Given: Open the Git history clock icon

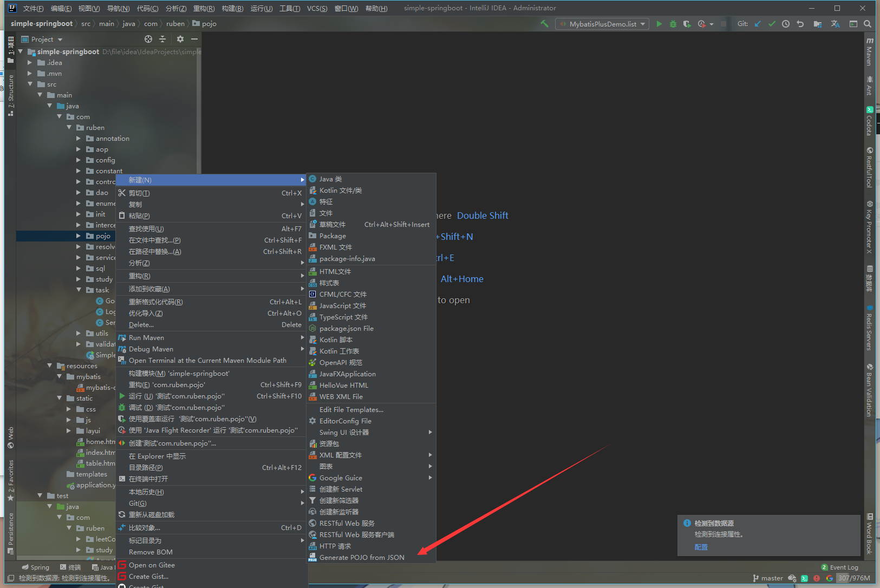Looking at the screenshot, I should [x=786, y=24].
